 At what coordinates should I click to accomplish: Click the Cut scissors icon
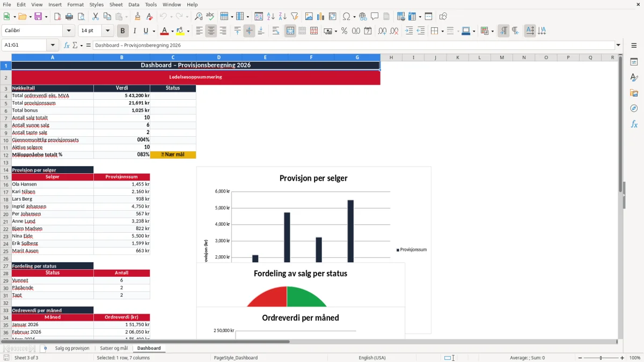[95, 17]
